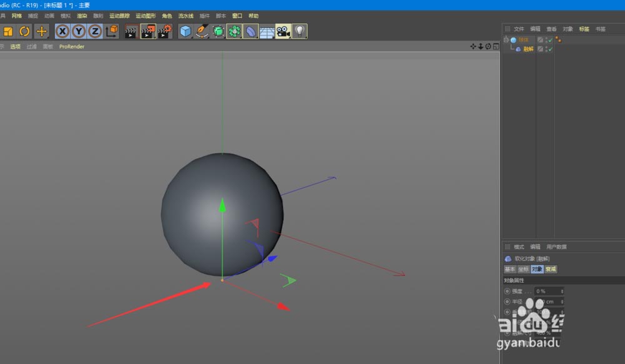
Task: Toggle the Y axis lock
Action: [79, 31]
